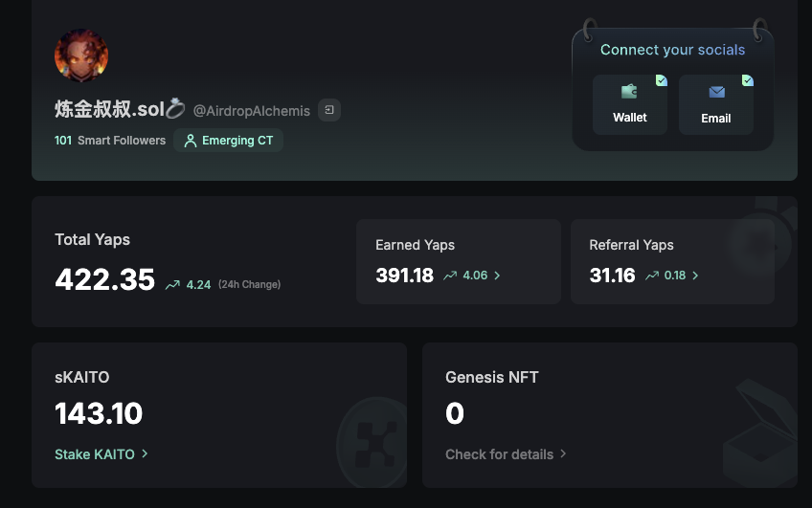Click the Earned Yaps trend arrow icon
This screenshot has height=508, width=812.
pyautogui.click(x=450, y=276)
